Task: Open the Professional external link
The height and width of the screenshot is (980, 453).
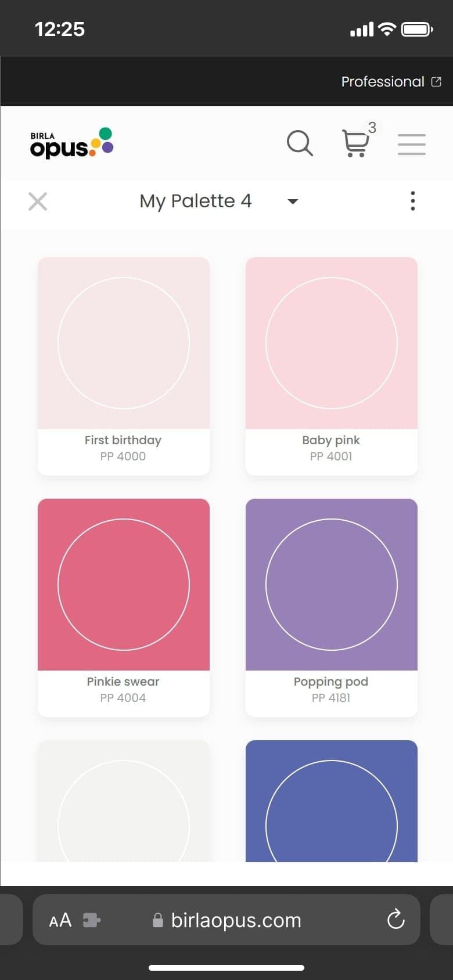Action: tap(391, 81)
